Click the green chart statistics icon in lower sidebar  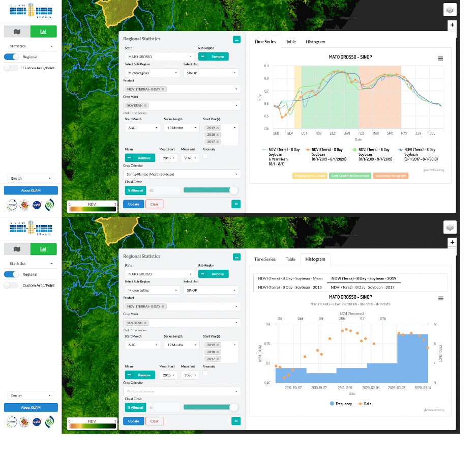pyautogui.click(x=43, y=249)
